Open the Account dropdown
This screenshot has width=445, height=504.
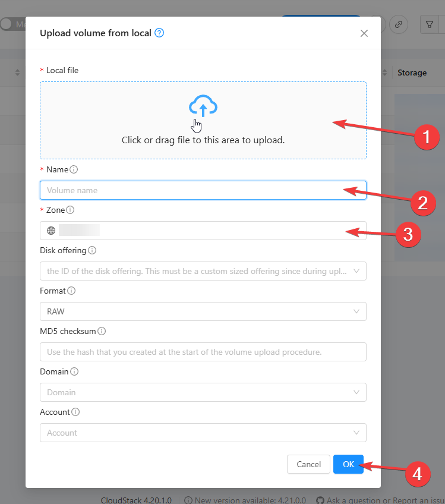[202, 433]
